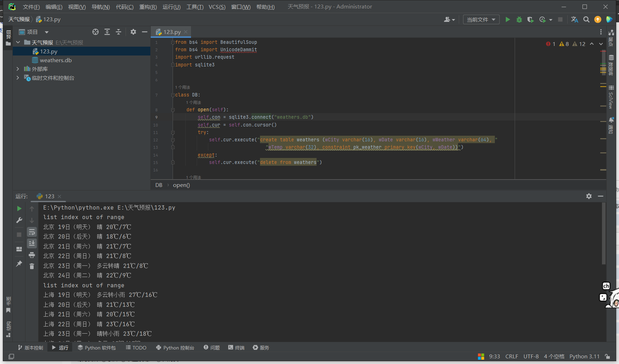Open the 重构(R) menu
The height and width of the screenshot is (364, 619).
(x=148, y=7)
